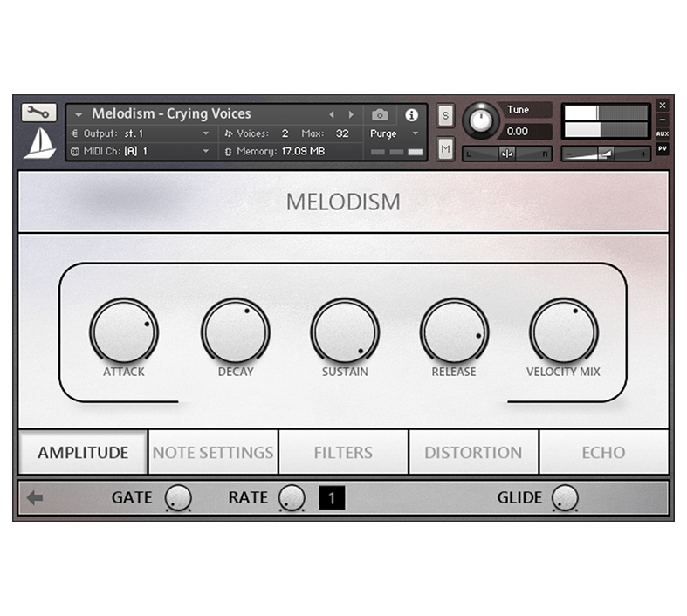Click the VELOCITY MIX knob
The height and width of the screenshot is (616, 687).
[x=564, y=332]
